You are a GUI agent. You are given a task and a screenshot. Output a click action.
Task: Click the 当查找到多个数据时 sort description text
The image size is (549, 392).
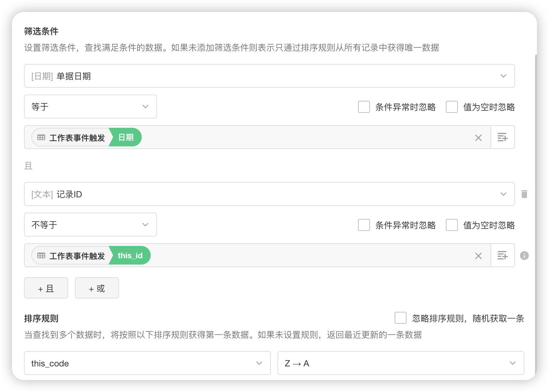pyautogui.click(x=223, y=335)
